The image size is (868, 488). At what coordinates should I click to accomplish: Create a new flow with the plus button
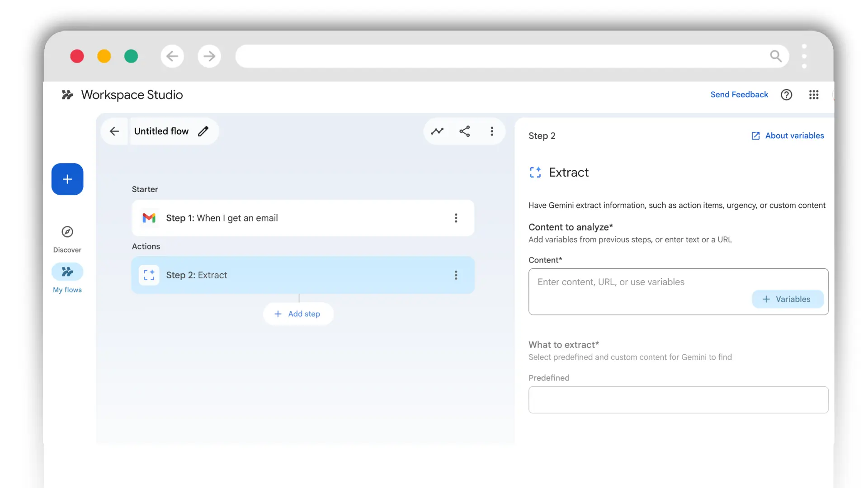tap(67, 179)
